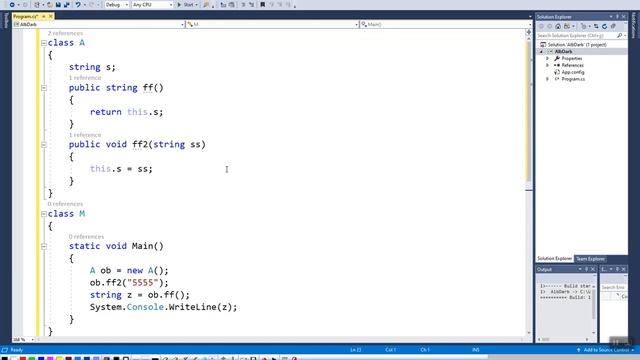Open Output panel window options arrow
Viewport: 640px width, 360px height.
point(580,269)
